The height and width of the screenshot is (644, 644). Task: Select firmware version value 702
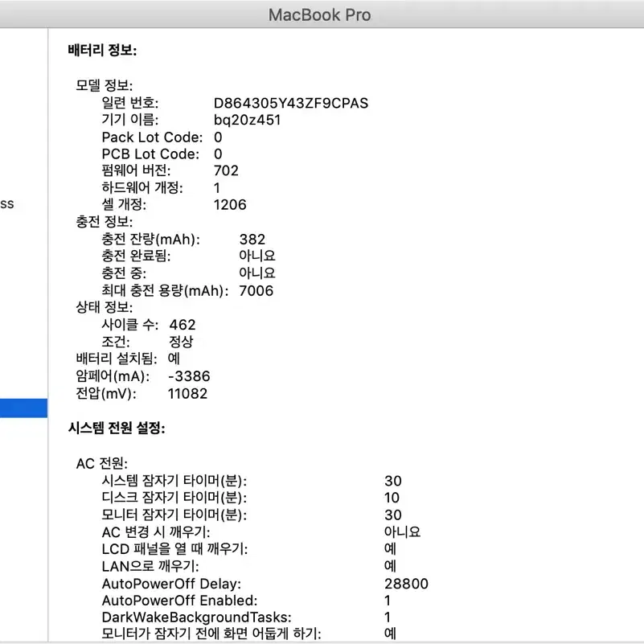tap(226, 170)
